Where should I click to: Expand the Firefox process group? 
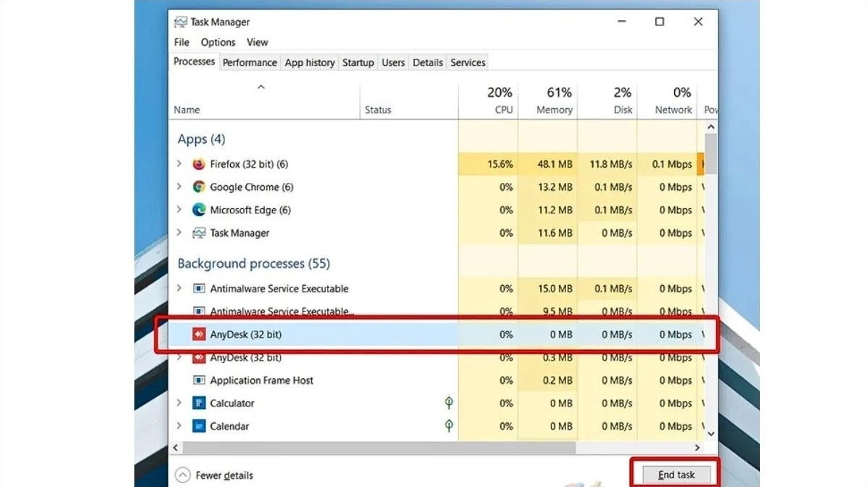coord(179,164)
